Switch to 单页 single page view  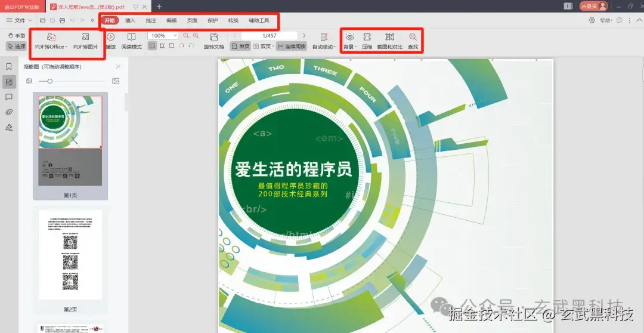coord(240,47)
